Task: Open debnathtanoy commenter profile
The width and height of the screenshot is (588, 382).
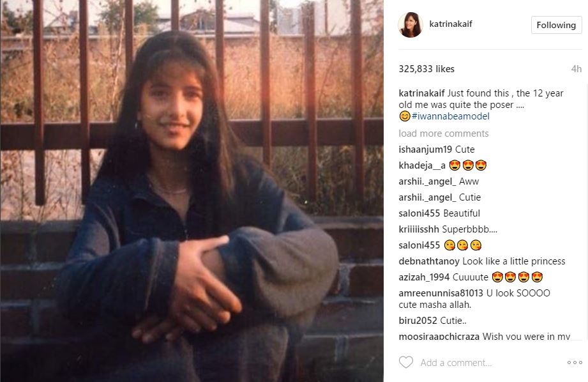Action: point(429,261)
